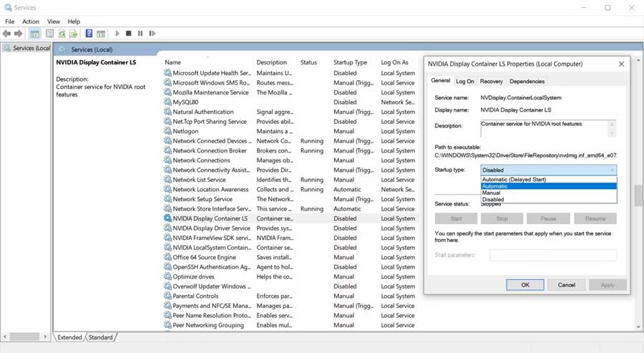Click the Restart Service toolbar icon
This screenshot has width=644, height=353.
(152, 34)
